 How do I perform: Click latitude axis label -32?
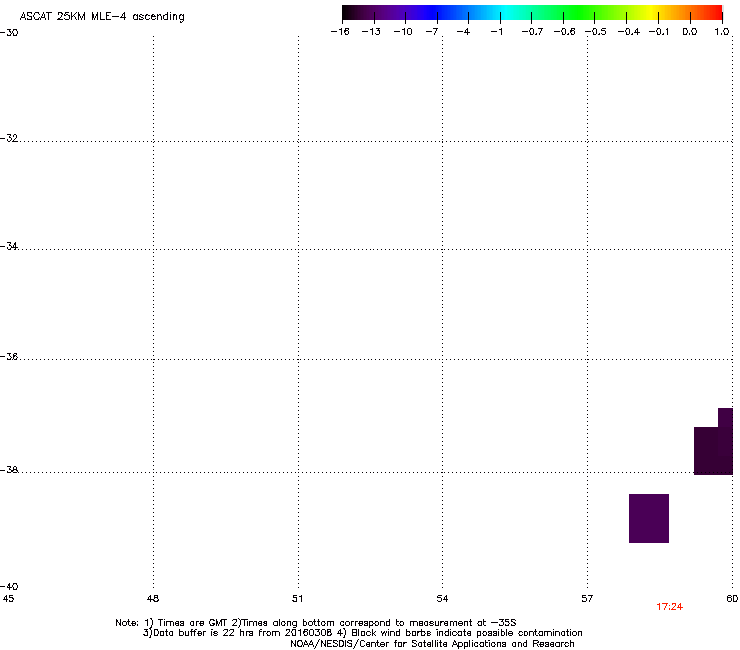click(9, 138)
